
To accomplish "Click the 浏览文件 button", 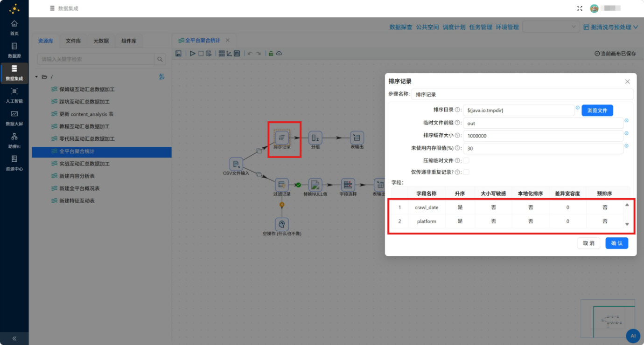I will (597, 110).
